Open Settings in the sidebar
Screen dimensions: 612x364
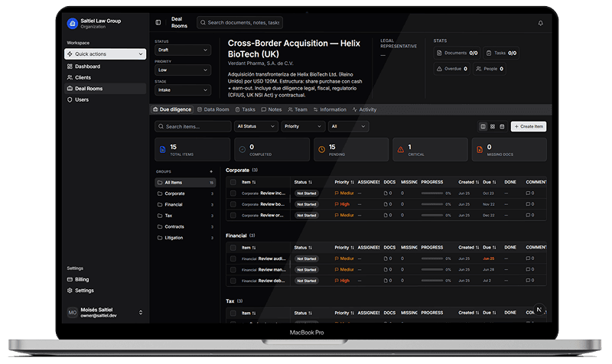coord(105,291)
